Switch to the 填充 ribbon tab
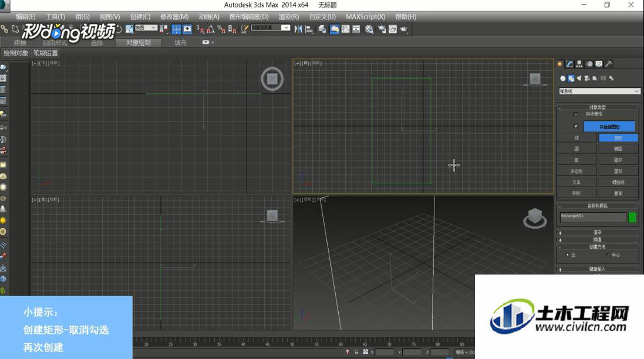Screen dimensions: 644x359 tap(180, 43)
